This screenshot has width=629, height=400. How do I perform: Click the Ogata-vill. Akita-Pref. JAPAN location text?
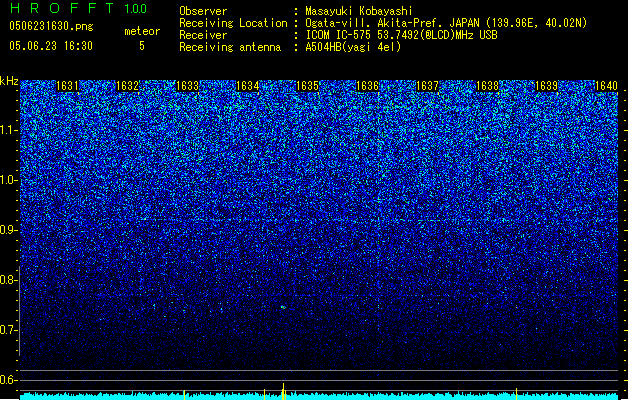pos(446,23)
